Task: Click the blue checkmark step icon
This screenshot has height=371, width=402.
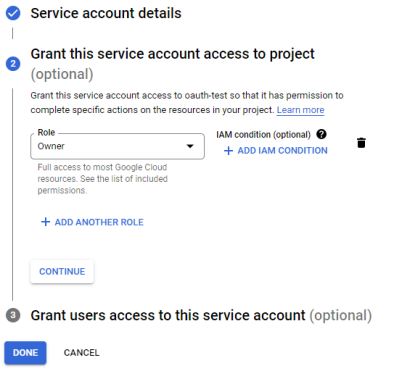Action: click(13, 13)
